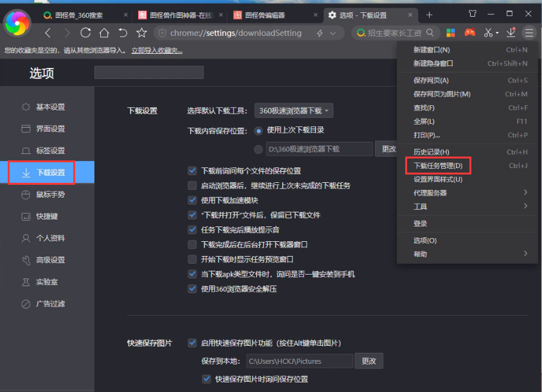The height and width of the screenshot is (392, 542).
Task: Enable 启动浏览器后继续上次未完成下载 checkbox
Action: 192,185
